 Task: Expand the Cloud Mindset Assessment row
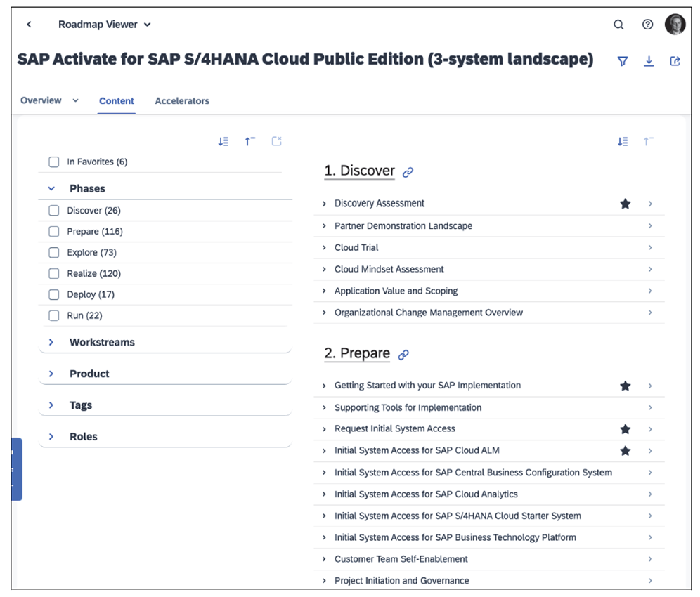point(324,269)
